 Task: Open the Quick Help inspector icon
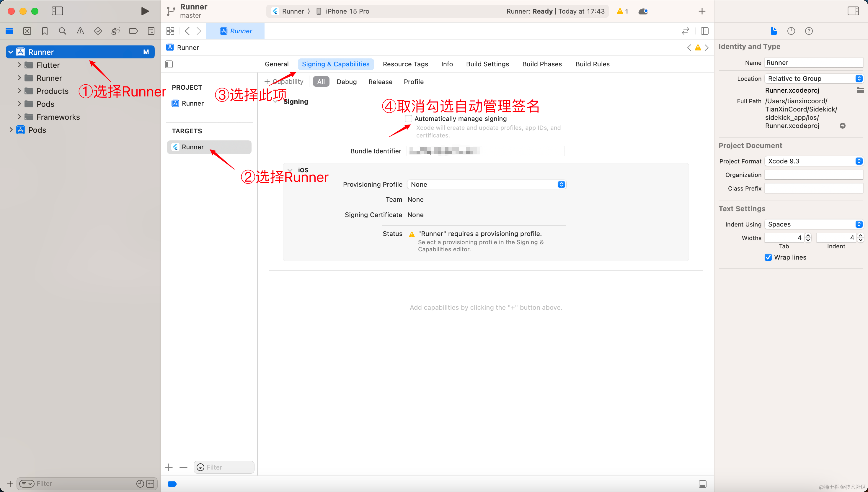(x=809, y=31)
